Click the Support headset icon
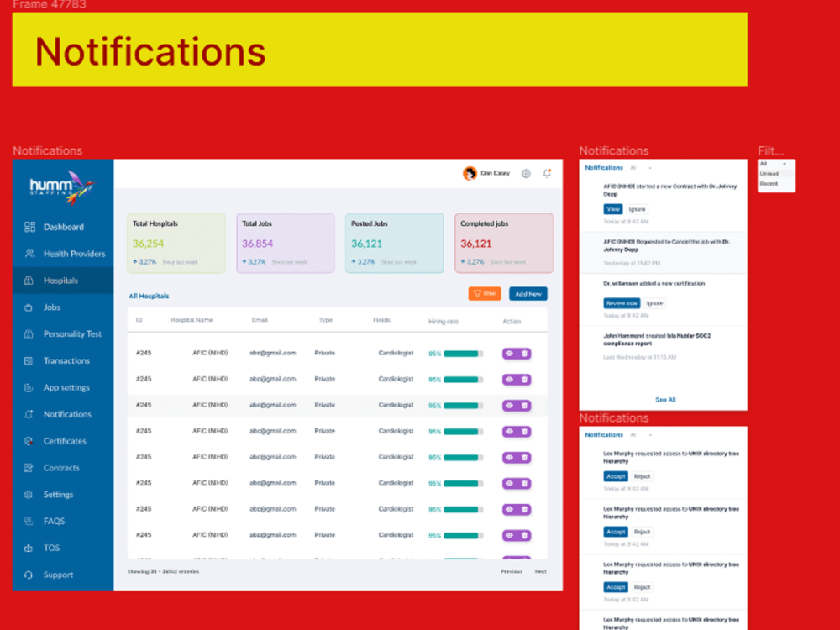 click(29, 575)
